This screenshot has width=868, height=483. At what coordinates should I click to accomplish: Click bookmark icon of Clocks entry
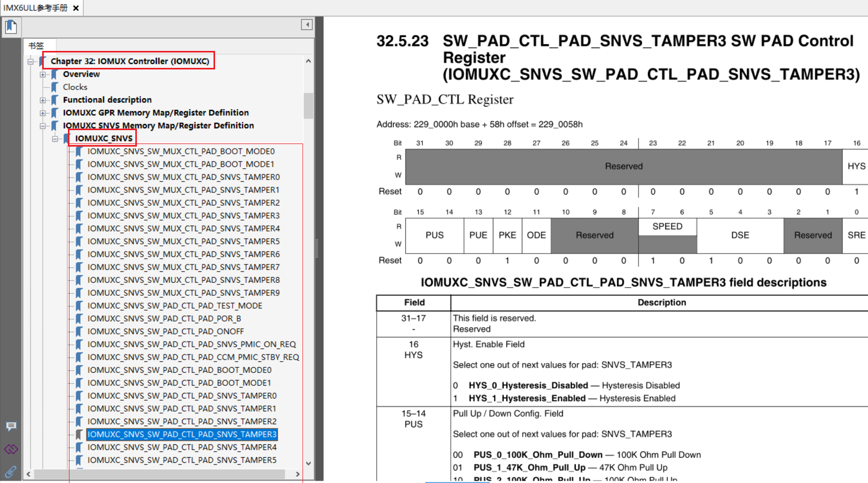55,87
